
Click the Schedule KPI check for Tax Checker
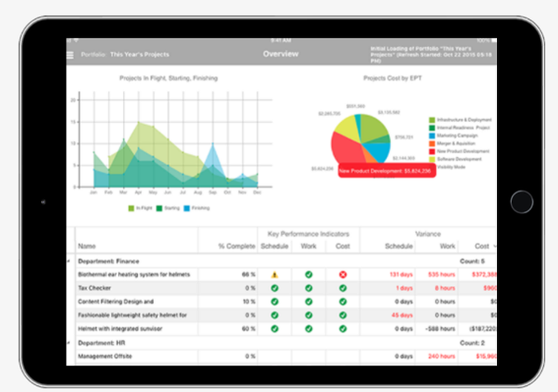tap(275, 288)
